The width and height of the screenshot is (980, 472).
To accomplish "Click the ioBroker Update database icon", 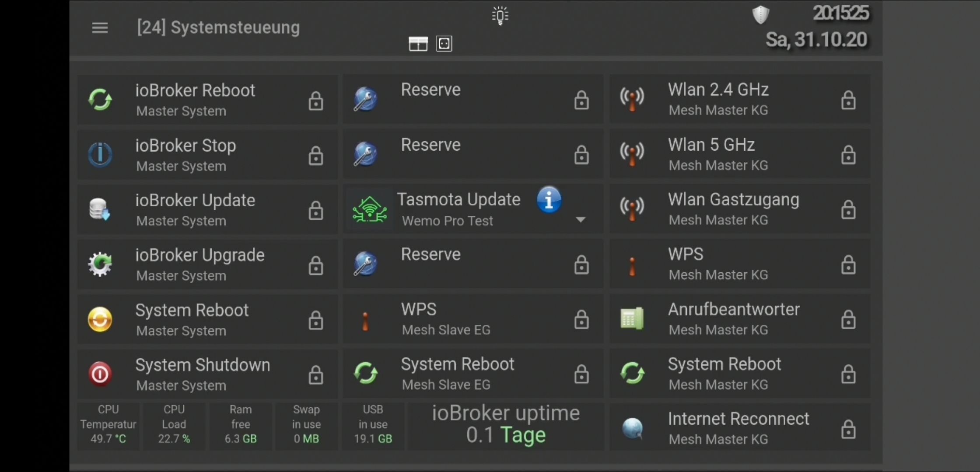I will coord(100,209).
